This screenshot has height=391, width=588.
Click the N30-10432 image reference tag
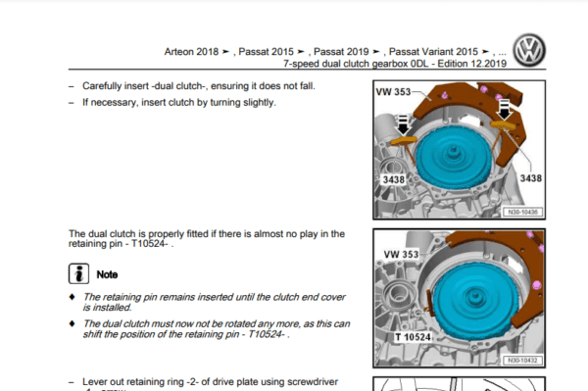[522, 361]
